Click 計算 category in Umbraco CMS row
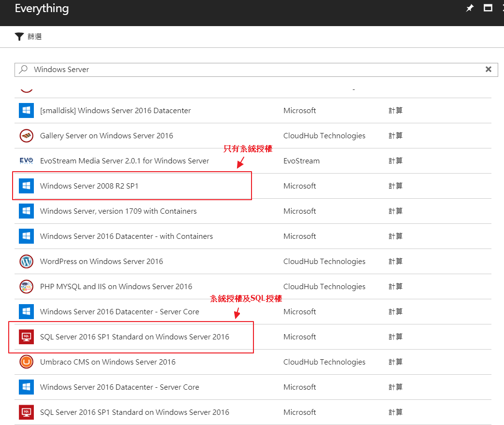 click(x=395, y=362)
